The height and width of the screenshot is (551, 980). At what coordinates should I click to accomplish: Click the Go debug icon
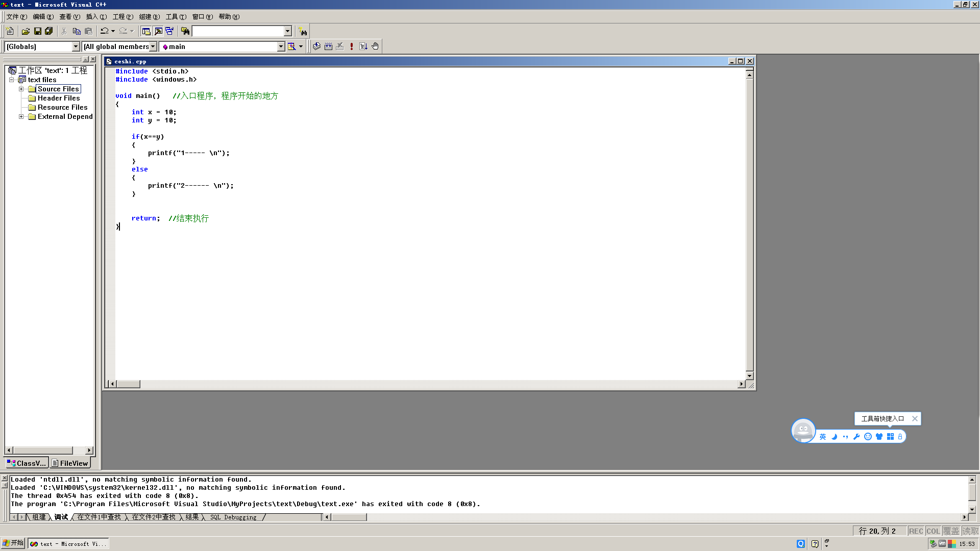363,46
